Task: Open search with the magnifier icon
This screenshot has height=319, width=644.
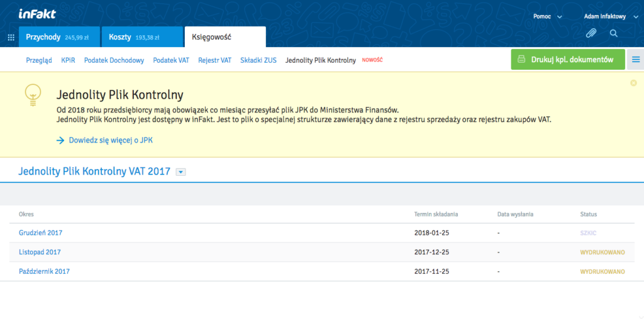Action: [x=614, y=33]
